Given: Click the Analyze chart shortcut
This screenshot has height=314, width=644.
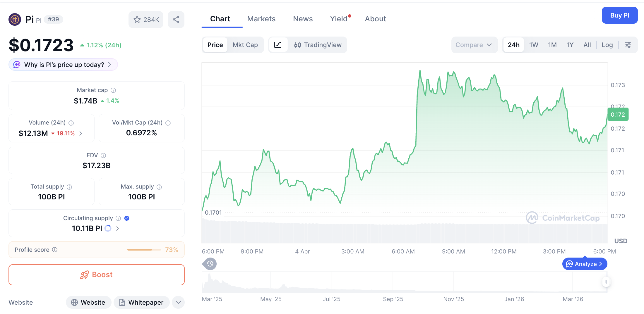Looking at the screenshot, I should 584,264.
